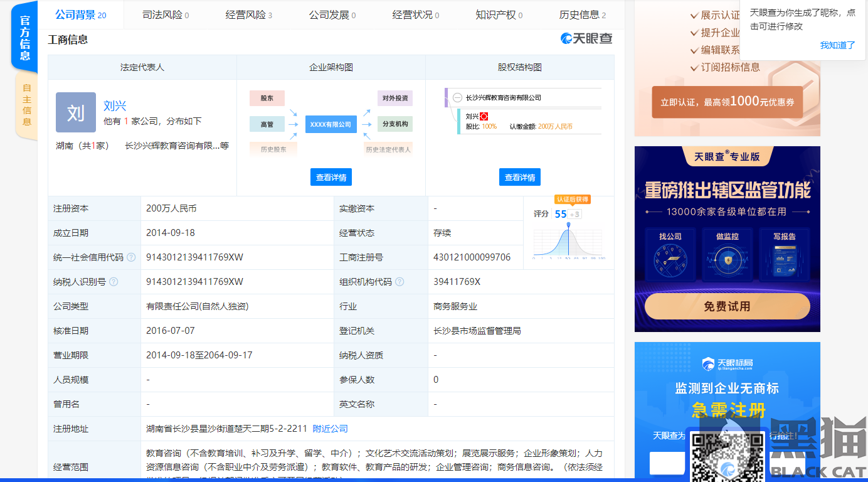Click the registration authority 长沙县市场监督管理局
The height and width of the screenshot is (482, 868).
tap(477, 331)
